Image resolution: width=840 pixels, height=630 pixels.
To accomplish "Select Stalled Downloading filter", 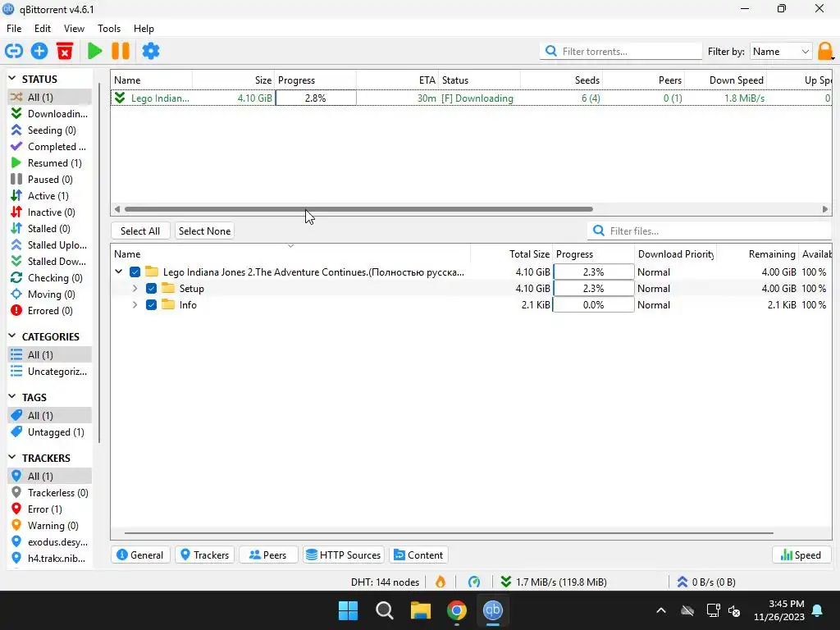I will (49, 262).
